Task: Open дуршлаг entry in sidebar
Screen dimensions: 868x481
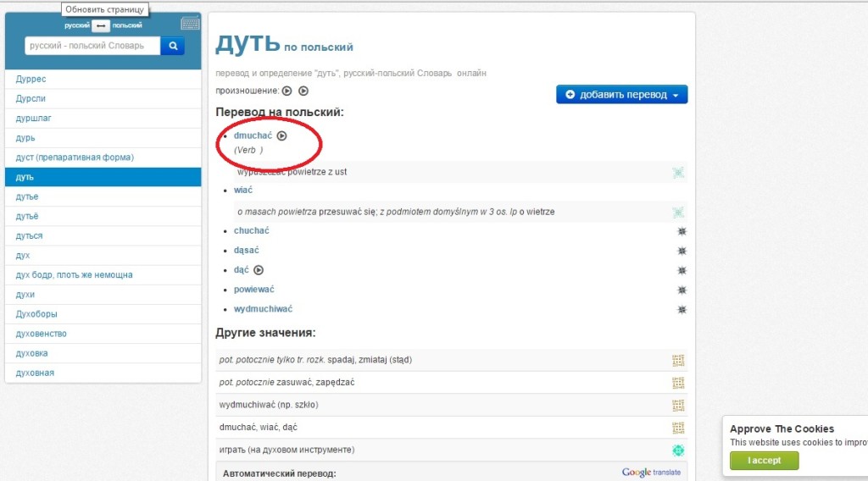Action: point(32,118)
